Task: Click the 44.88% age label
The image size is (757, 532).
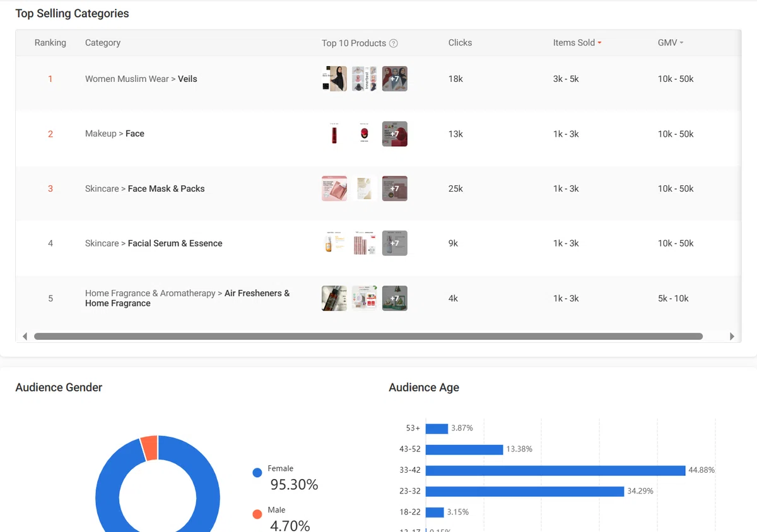Action: click(701, 470)
